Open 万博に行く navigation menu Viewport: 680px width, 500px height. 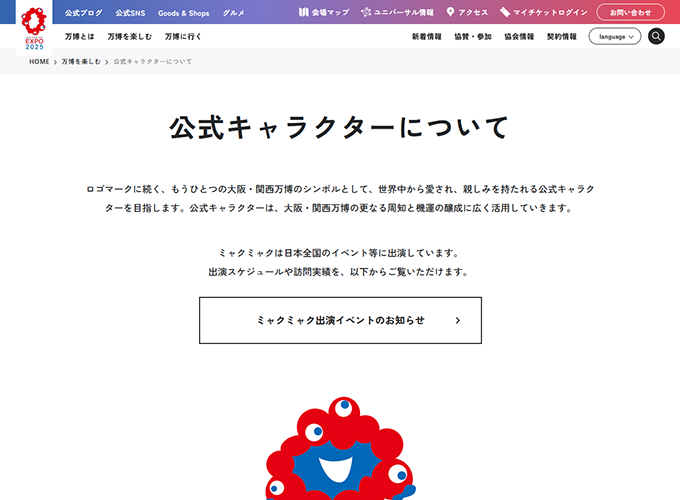(183, 37)
